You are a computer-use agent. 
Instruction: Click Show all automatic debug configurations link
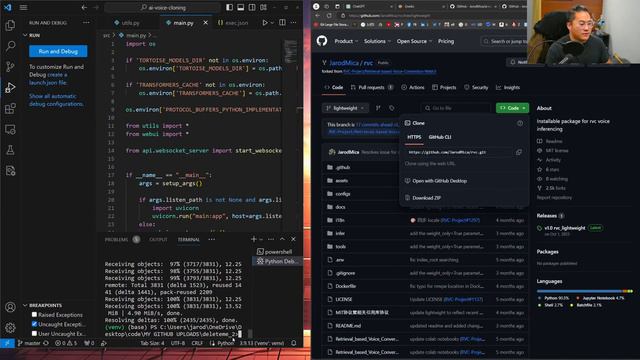(x=56, y=100)
